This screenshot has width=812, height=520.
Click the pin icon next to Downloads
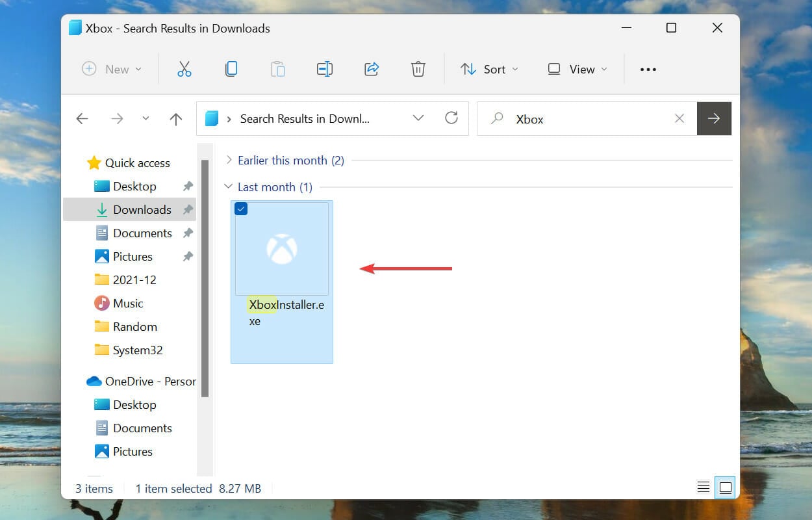click(x=188, y=210)
